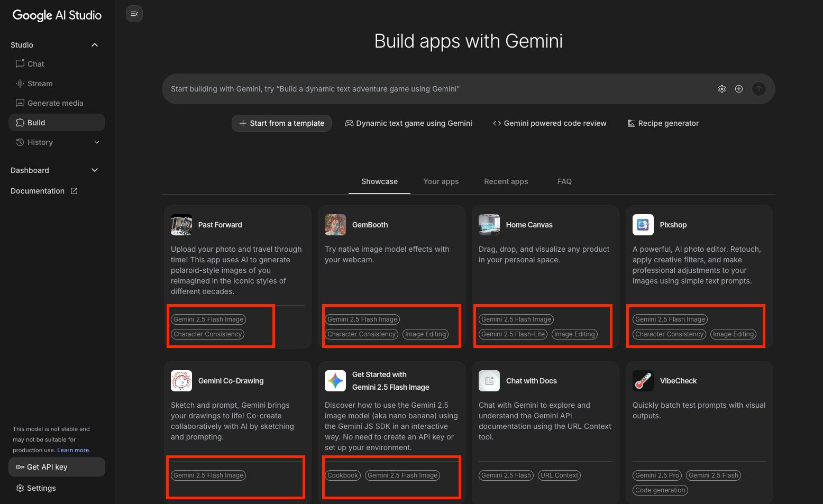
Task: Open the prompt settings gear icon
Action: coord(722,89)
